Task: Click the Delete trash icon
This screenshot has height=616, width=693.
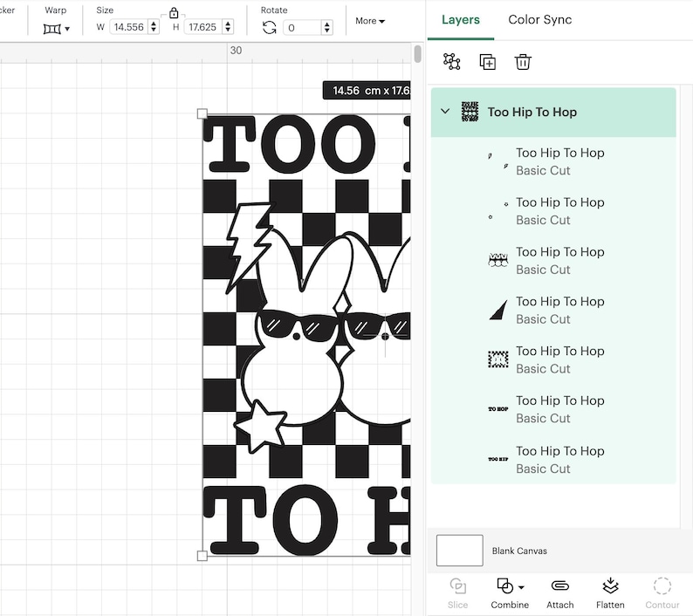Action: (523, 62)
